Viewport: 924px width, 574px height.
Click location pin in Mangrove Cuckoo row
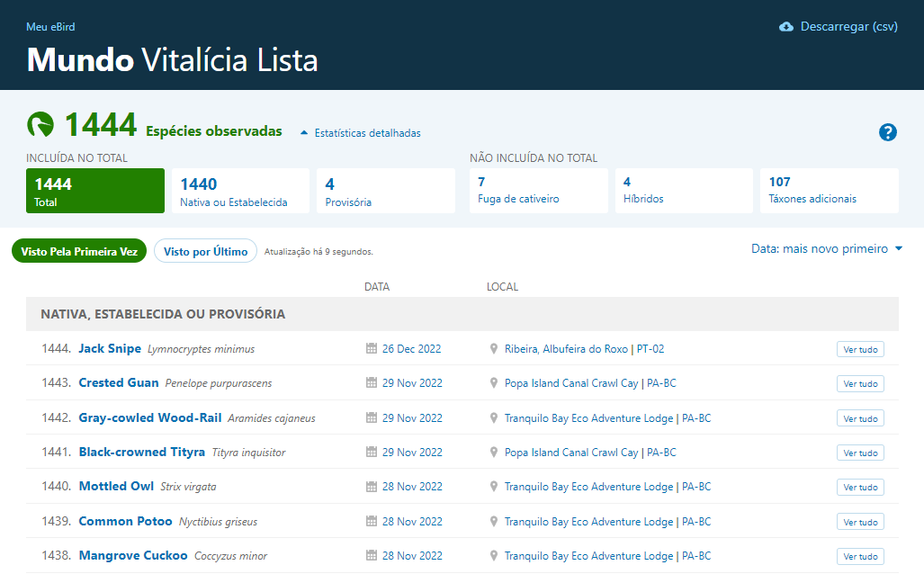pos(494,555)
